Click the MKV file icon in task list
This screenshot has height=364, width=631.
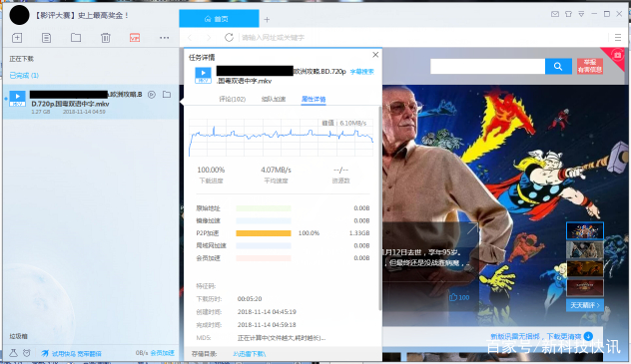click(x=17, y=99)
